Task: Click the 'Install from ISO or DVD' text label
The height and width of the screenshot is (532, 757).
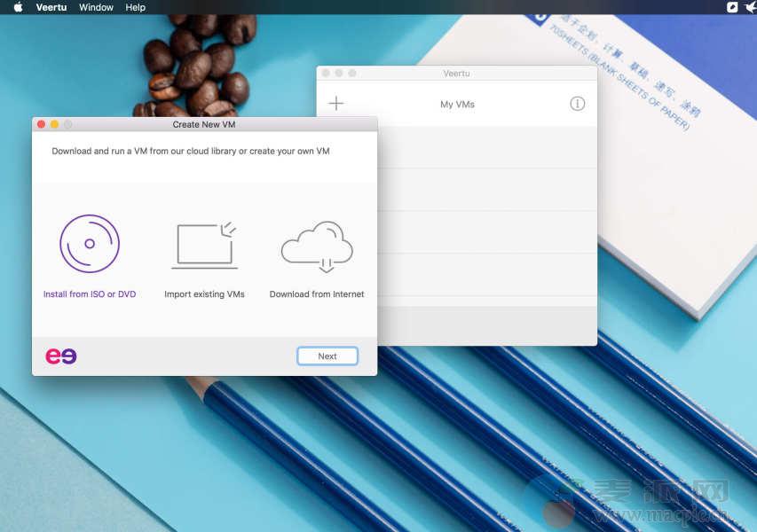Action: click(90, 294)
